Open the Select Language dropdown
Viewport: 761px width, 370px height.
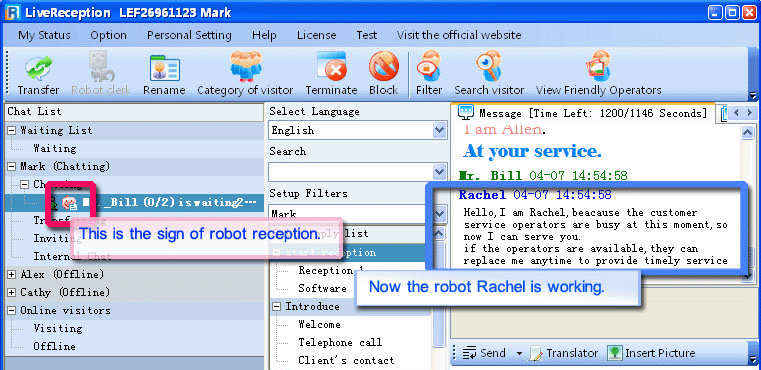[x=440, y=130]
